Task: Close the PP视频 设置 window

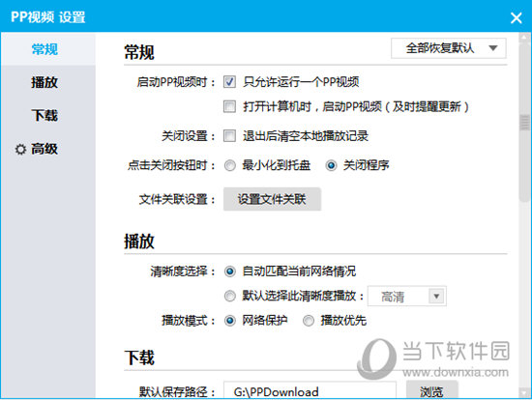Action: click(x=516, y=17)
